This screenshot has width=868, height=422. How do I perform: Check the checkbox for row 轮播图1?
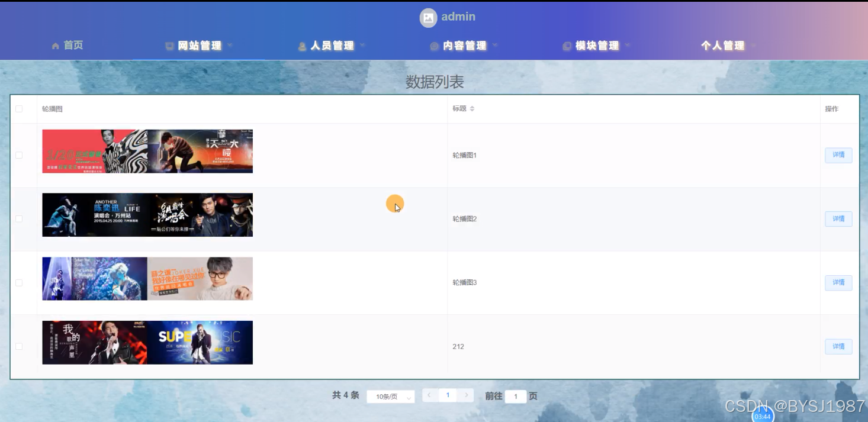[19, 155]
